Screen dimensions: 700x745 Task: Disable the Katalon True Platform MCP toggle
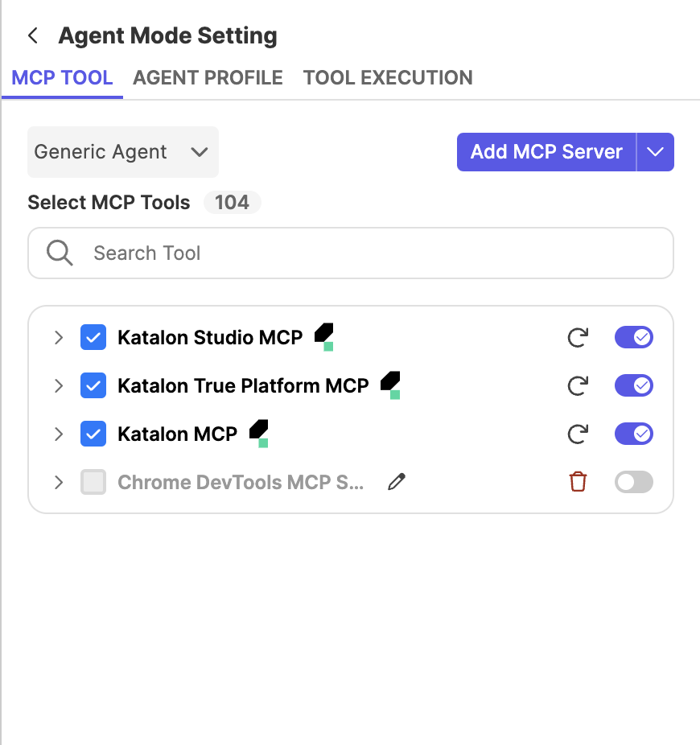[x=633, y=385]
